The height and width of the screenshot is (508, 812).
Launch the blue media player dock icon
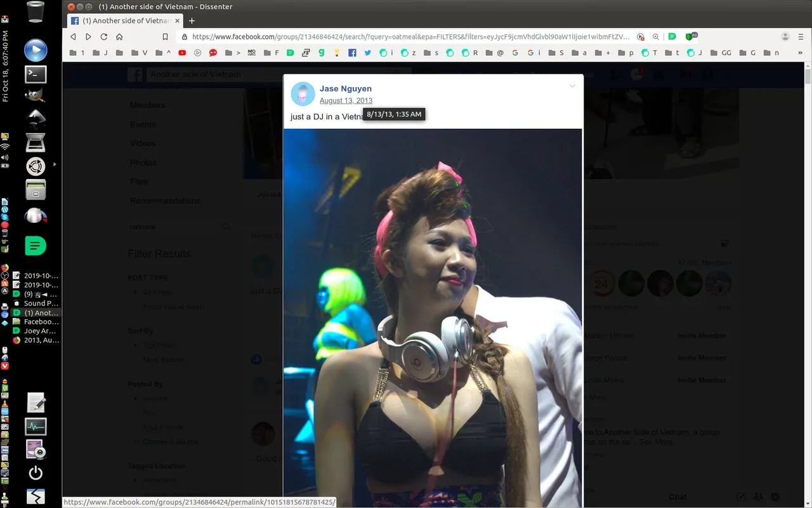(36, 50)
